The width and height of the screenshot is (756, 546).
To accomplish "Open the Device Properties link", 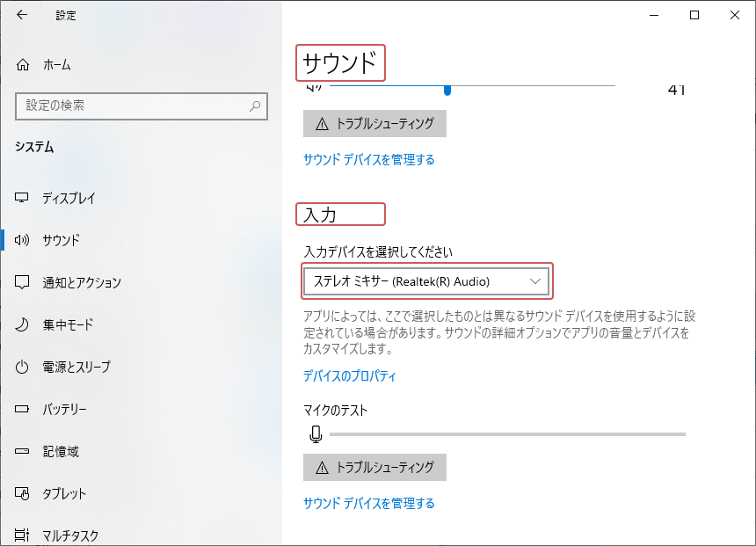I will (349, 375).
